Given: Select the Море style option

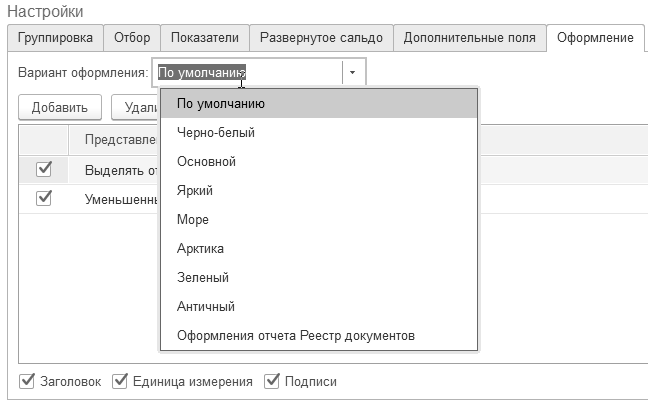Looking at the screenshot, I should tap(192, 219).
